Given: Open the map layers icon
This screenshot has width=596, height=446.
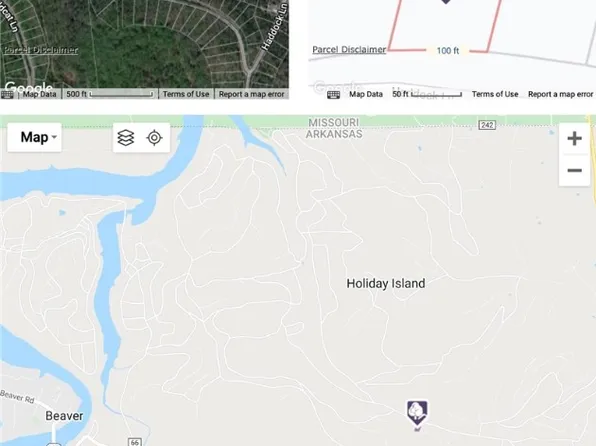Looking at the screenshot, I should click(x=126, y=138).
